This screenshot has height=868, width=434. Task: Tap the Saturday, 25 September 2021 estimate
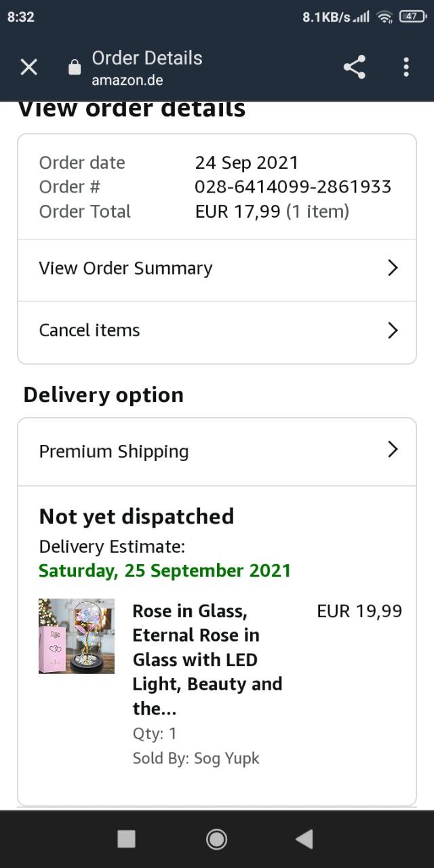coord(165,570)
